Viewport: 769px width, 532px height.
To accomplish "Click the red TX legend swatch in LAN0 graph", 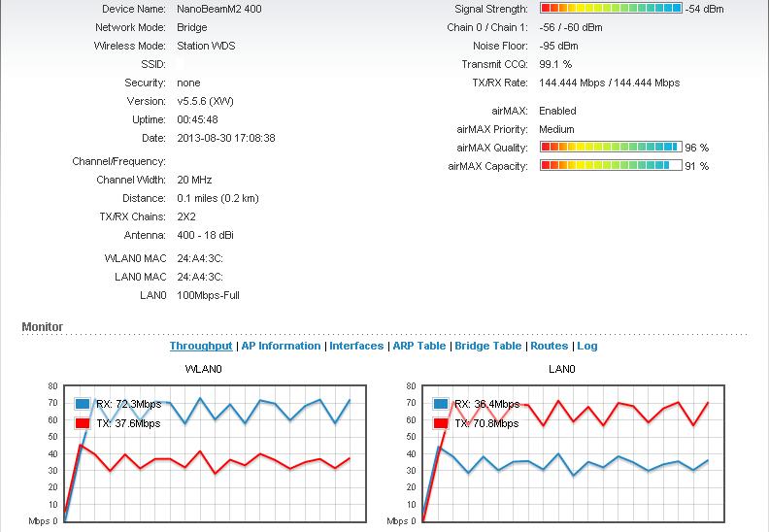I will pos(442,423).
